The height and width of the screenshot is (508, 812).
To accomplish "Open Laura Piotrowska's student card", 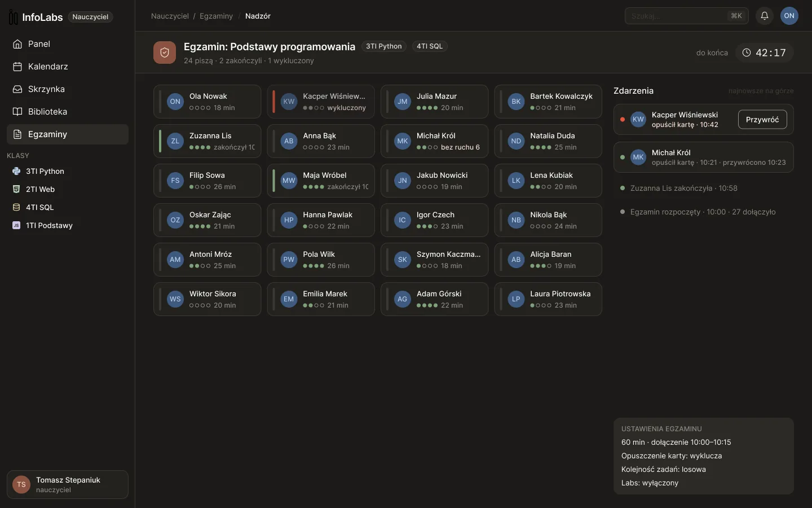I will [x=548, y=299].
